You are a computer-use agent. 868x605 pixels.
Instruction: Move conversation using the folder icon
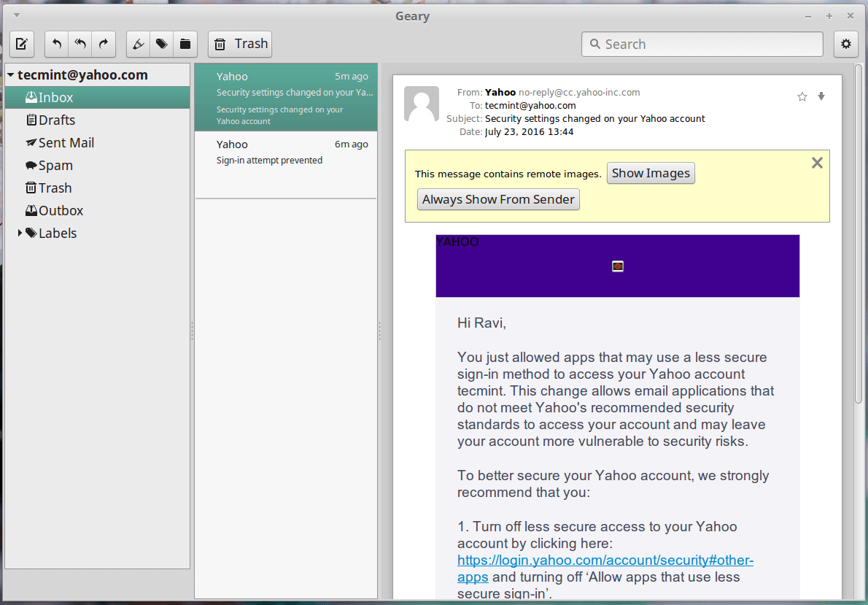tap(185, 44)
